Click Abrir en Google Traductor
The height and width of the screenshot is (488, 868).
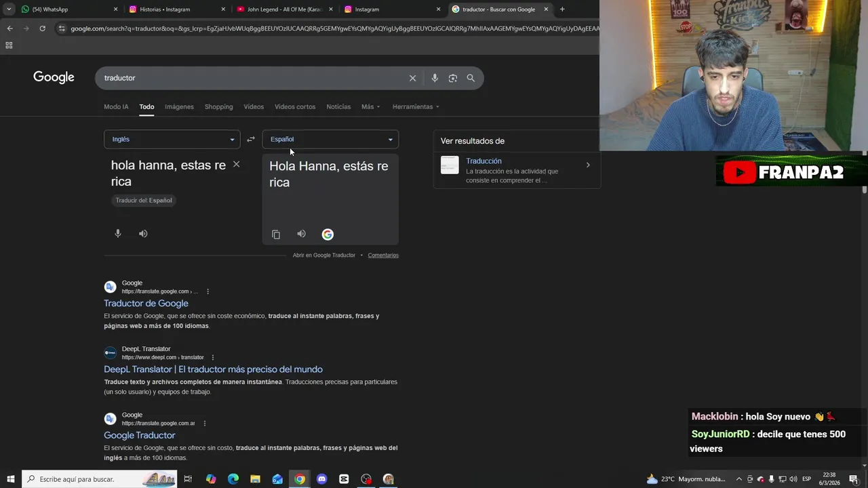click(x=323, y=255)
